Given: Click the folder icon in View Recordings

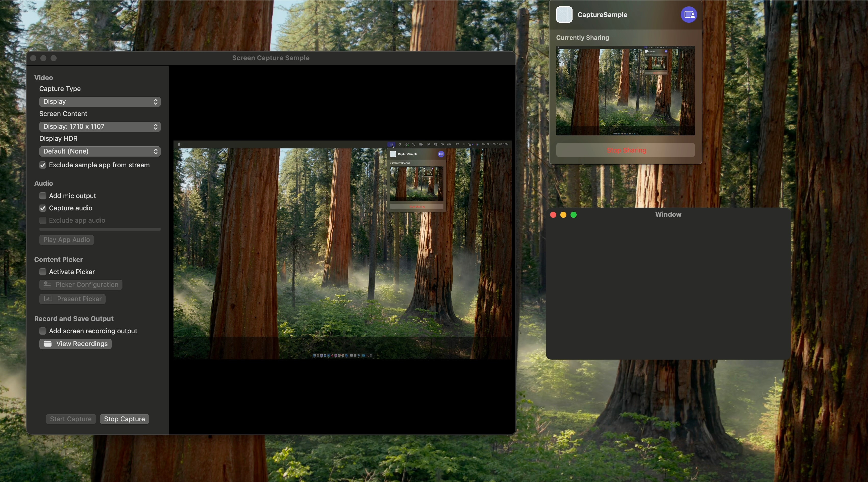Looking at the screenshot, I should [48, 344].
